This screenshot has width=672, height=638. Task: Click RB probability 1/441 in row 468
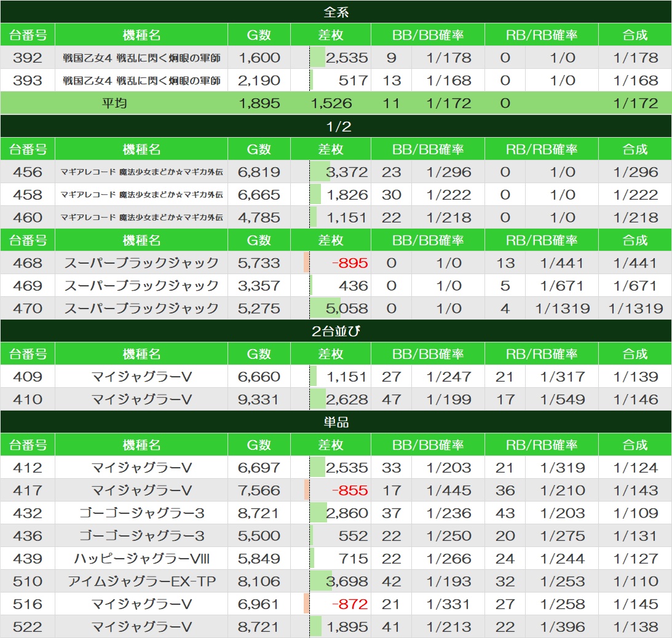[x=562, y=262]
